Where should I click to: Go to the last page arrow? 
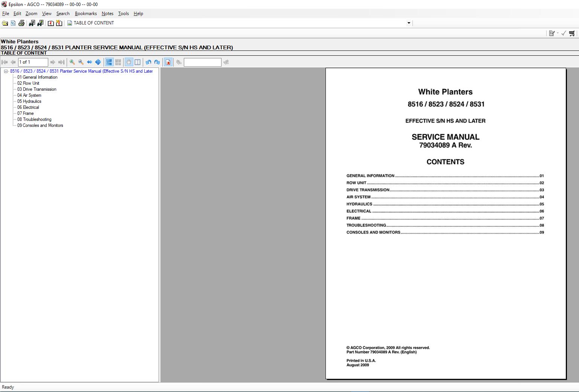click(x=61, y=62)
